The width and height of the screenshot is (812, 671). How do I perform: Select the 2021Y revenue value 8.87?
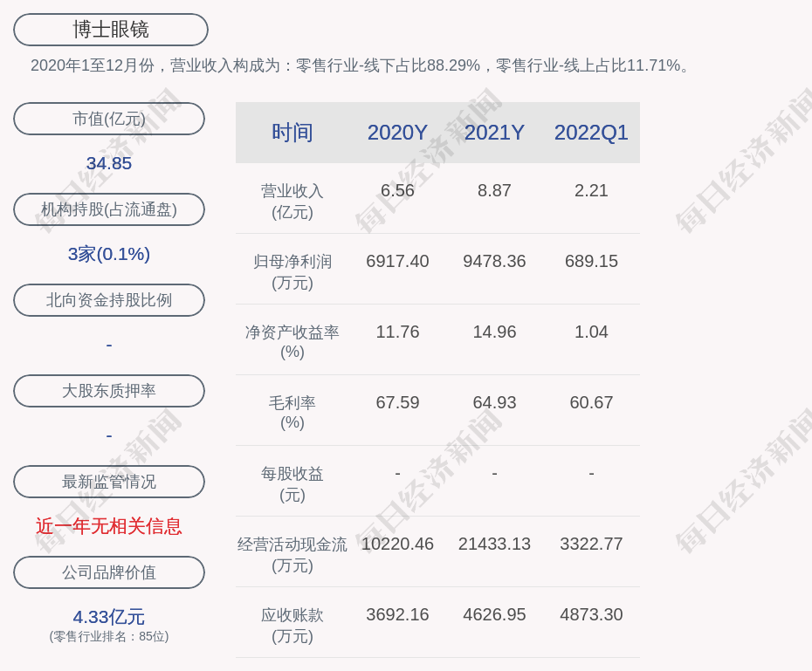pyautogui.click(x=494, y=190)
